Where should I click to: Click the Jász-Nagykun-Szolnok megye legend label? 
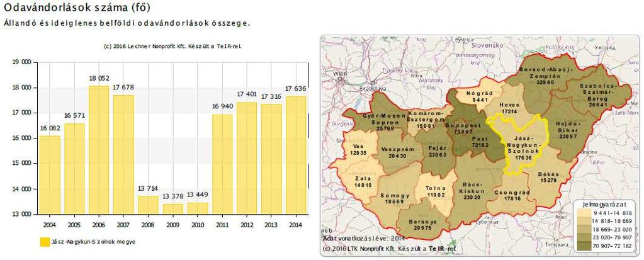click(93, 242)
